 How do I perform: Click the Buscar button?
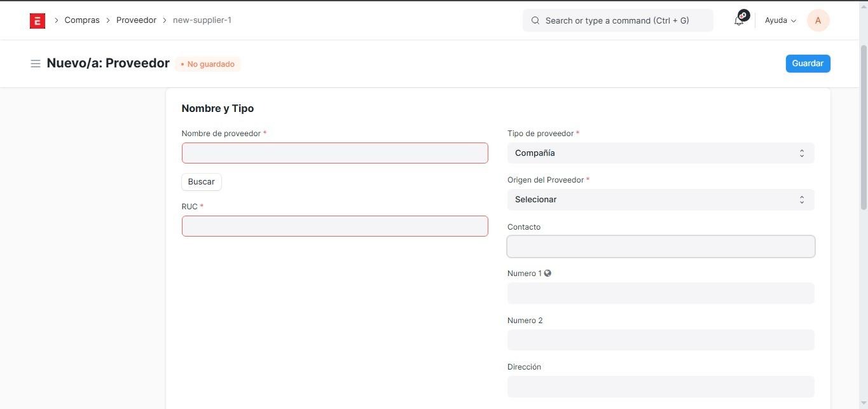202,182
